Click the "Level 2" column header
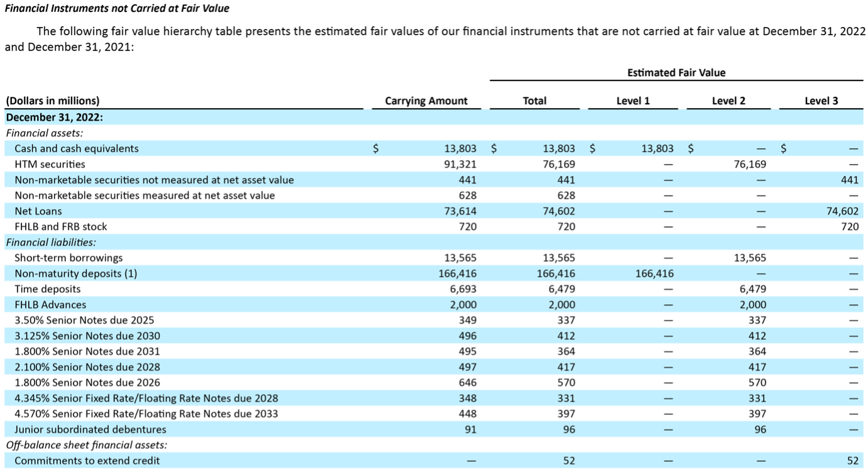 730,101
